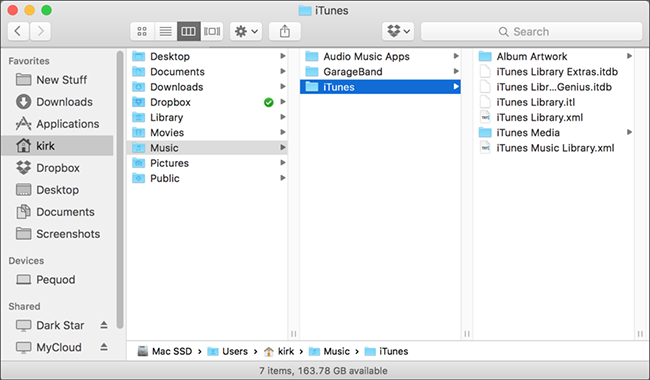
Task: Select Pequod device in sidebar
Action: (58, 279)
